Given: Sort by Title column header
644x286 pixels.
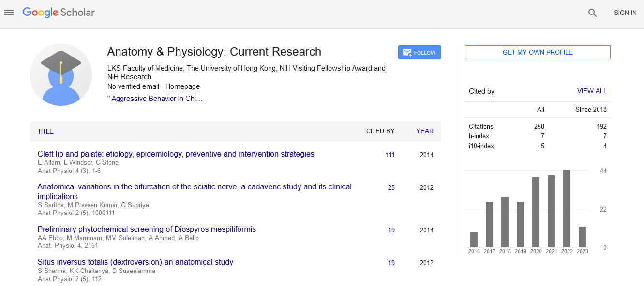Looking at the screenshot, I should [x=45, y=131].
